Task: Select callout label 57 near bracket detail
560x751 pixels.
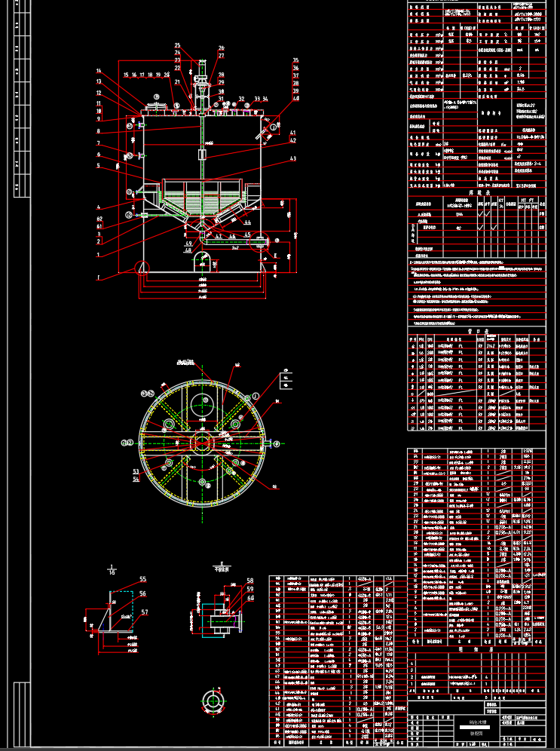Action: (x=145, y=612)
